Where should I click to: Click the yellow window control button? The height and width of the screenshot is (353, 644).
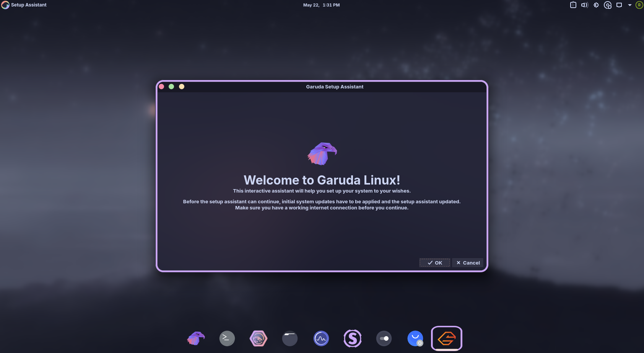(182, 87)
